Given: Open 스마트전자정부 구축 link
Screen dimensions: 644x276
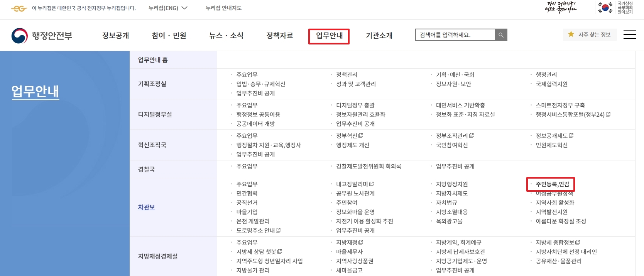Looking at the screenshot, I should click(560, 105).
